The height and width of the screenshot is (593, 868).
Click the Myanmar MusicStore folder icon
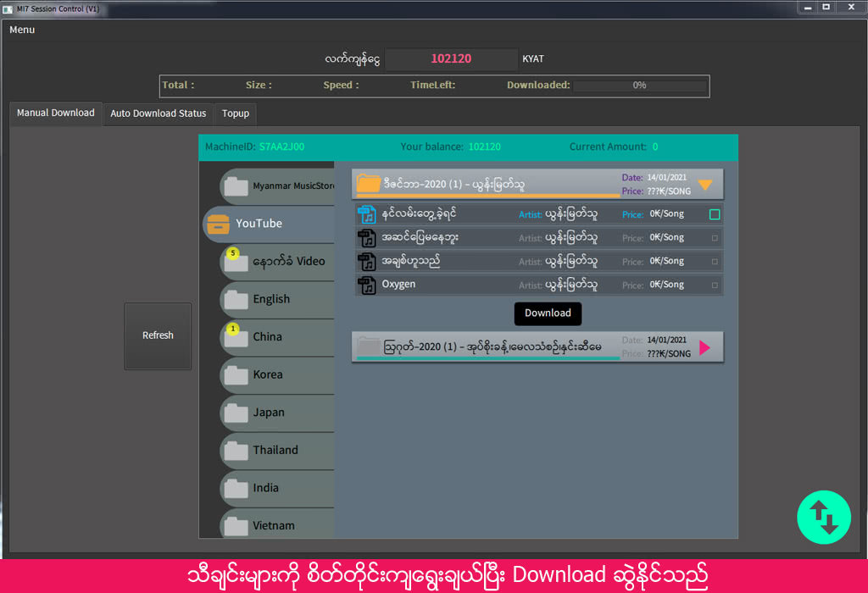[x=235, y=186]
